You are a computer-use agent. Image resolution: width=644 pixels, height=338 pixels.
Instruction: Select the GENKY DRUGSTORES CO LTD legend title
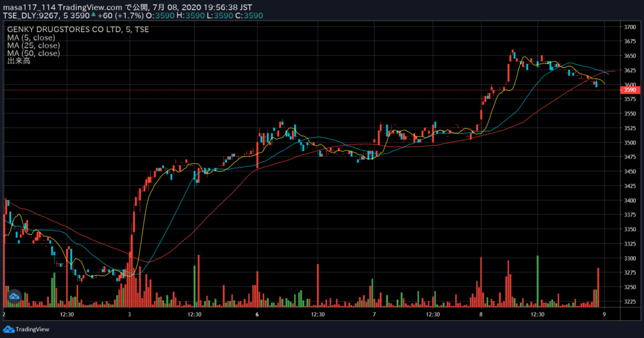pyautogui.click(x=78, y=30)
